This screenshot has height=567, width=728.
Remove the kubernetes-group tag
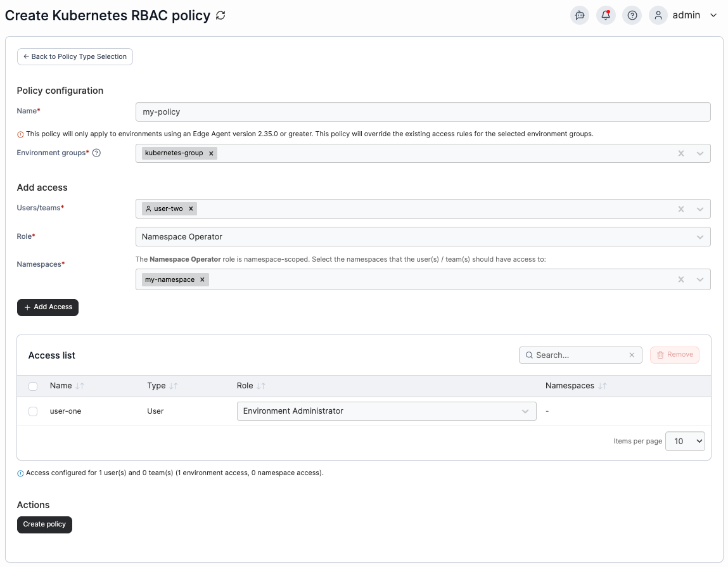coord(211,153)
